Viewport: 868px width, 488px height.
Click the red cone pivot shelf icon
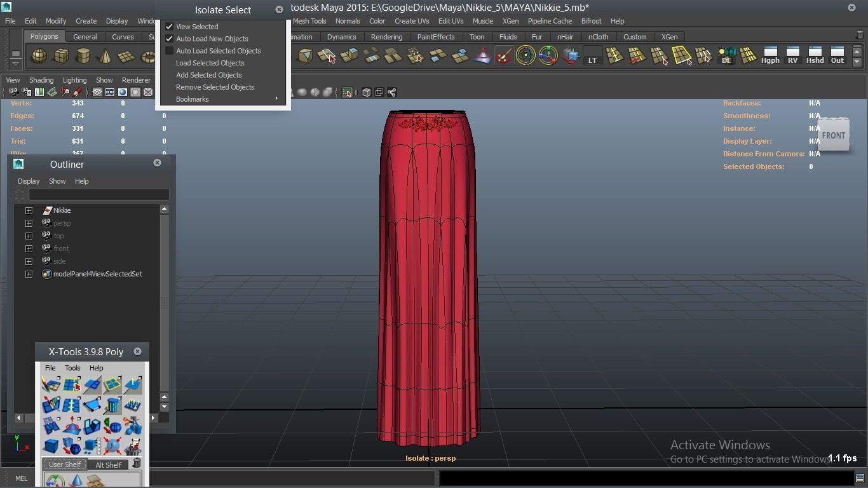click(482, 57)
